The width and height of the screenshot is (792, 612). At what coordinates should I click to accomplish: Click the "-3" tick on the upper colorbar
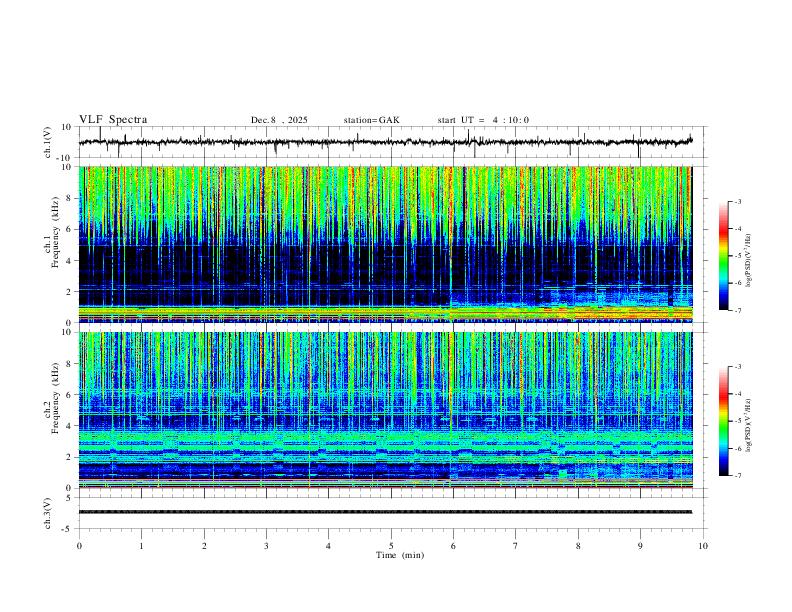737,201
